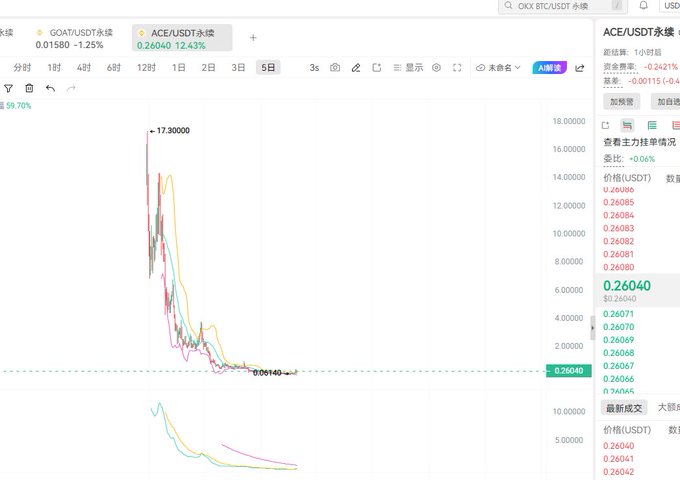Click the 17.30000 high price marker
The width and height of the screenshot is (680, 480).
[x=173, y=131]
